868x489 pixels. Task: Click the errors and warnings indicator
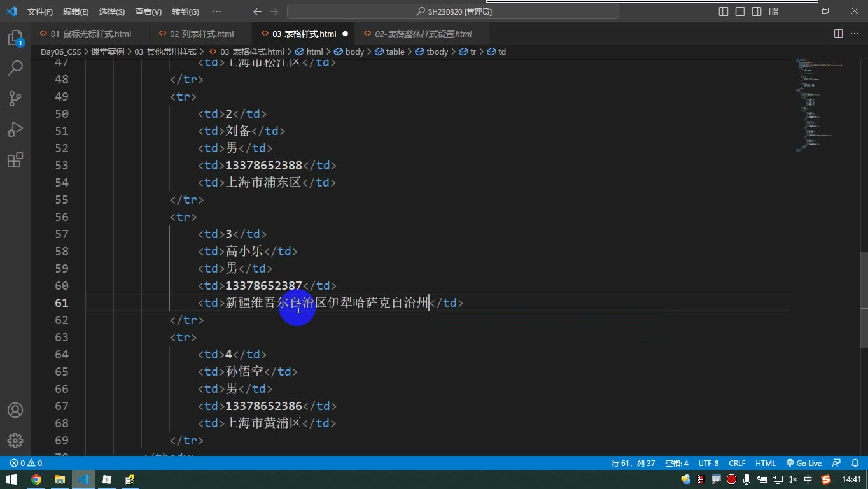(x=26, y=464)
